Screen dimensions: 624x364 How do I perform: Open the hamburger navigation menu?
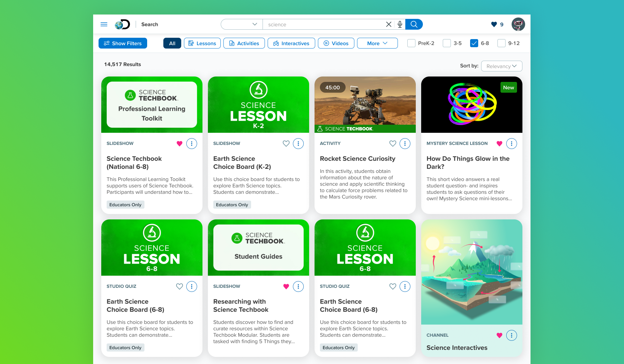coord(104,24)
